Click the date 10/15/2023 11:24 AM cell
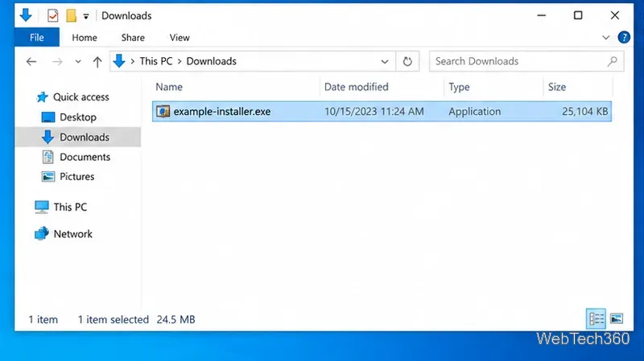The height and width of the screenshot is (361, 644). point(374,112)
